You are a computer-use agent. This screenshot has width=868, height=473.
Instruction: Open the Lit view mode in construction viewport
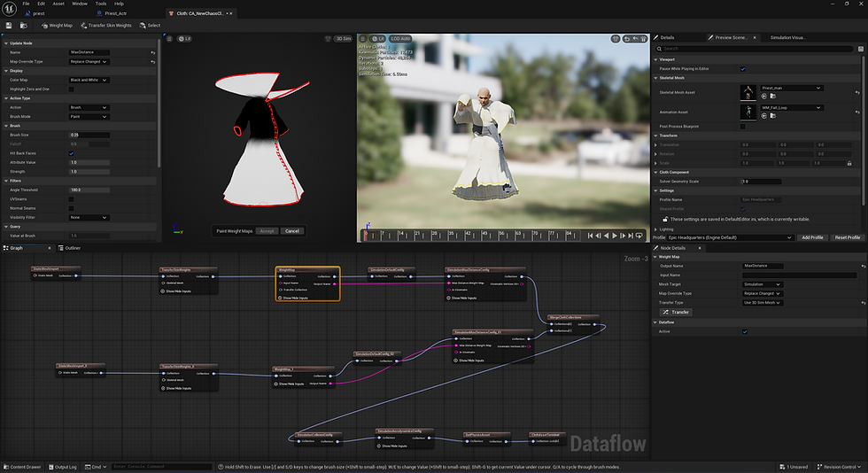coord(184,39)
